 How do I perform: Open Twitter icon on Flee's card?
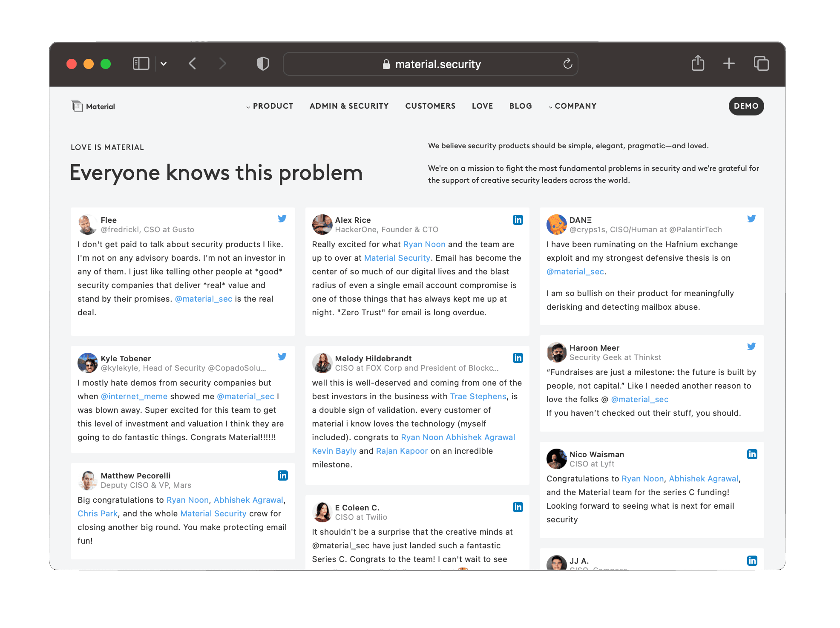[282, 219]
